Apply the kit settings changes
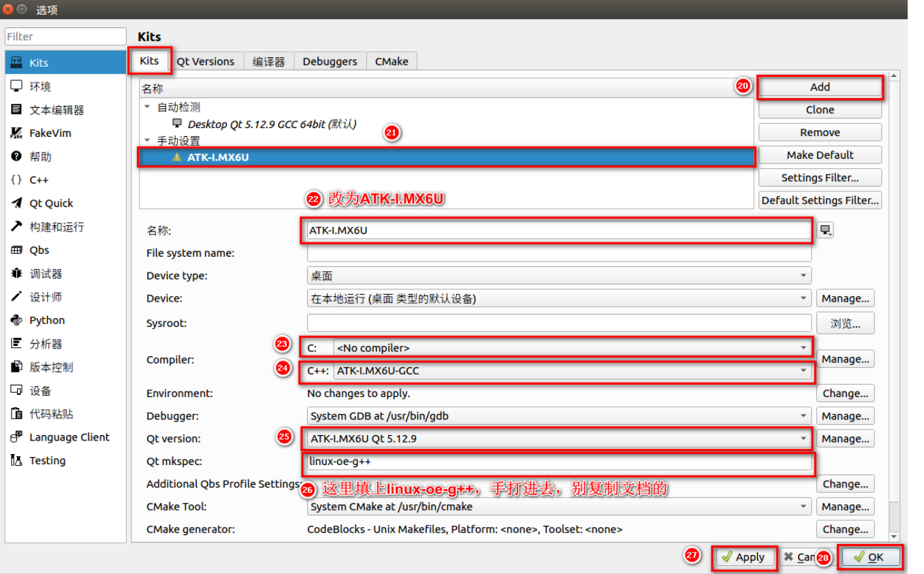924x574 pixels. tap(744, 556)
